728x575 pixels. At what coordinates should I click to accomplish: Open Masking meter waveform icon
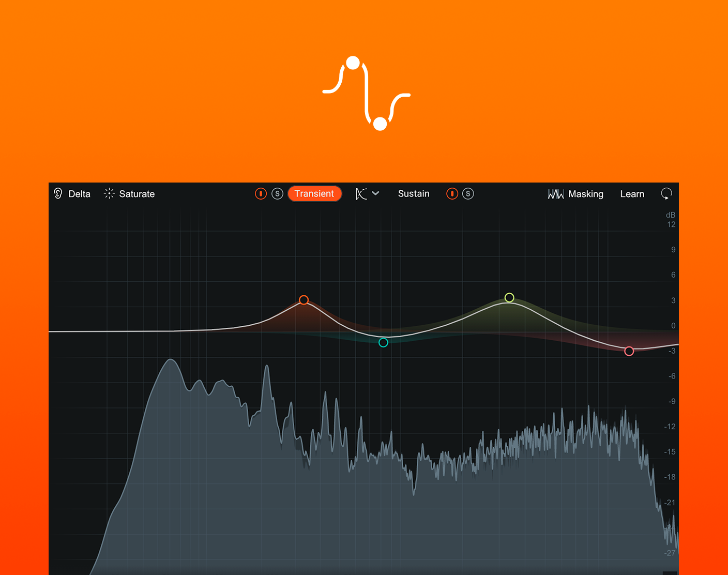click(x=556, y=194)
